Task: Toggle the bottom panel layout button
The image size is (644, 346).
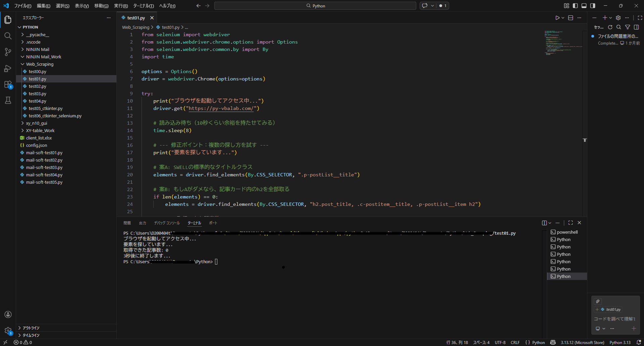Action: click(584, 6)
